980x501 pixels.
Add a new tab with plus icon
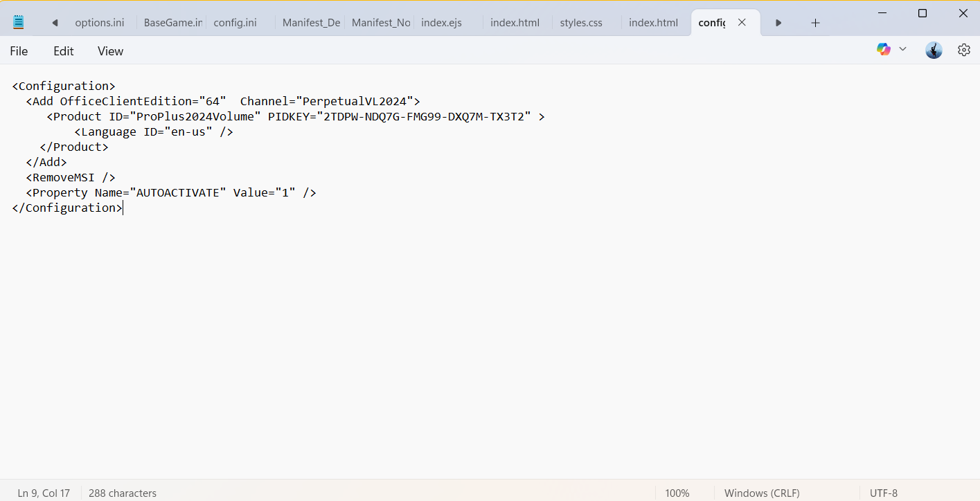(x=815, y=23)
